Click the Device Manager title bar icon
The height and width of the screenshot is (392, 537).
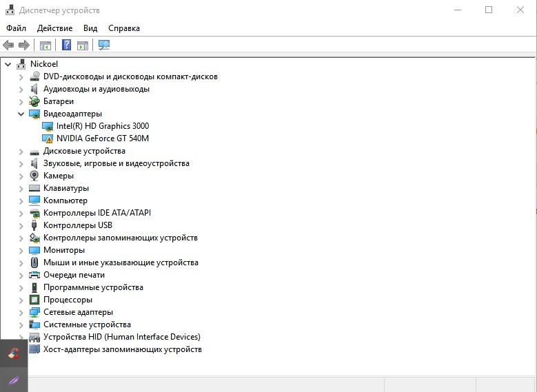coord(10,10)
